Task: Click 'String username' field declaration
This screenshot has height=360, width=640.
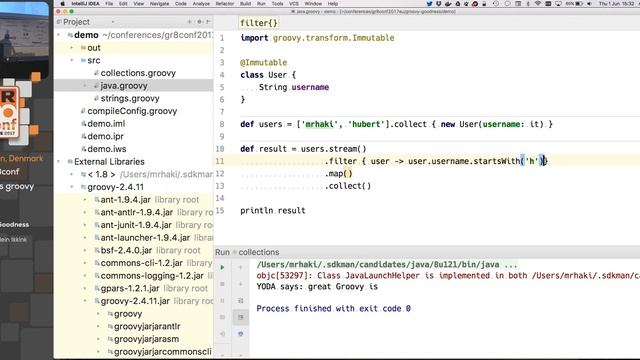Action: click(293, 87)
